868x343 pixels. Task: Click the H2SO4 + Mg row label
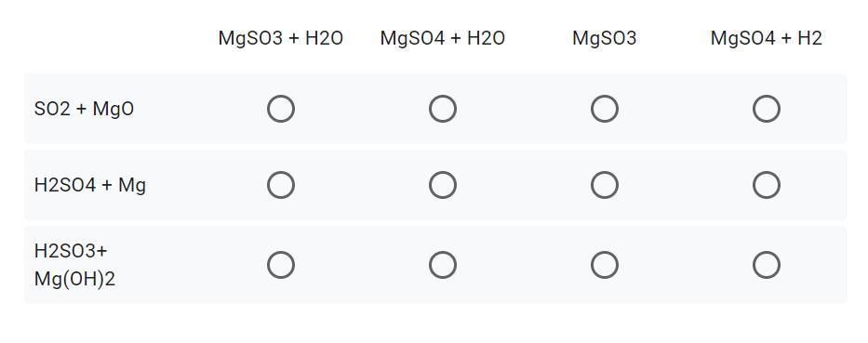(90, 185)
